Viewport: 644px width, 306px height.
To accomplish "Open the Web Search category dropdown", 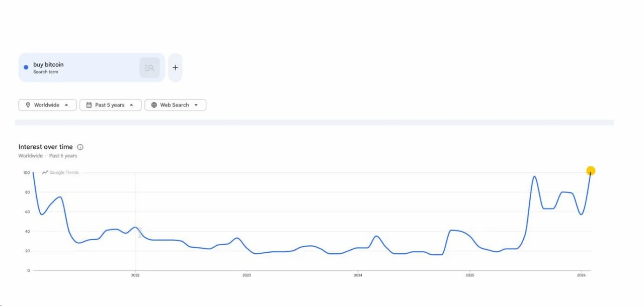I will click(175, 105).
